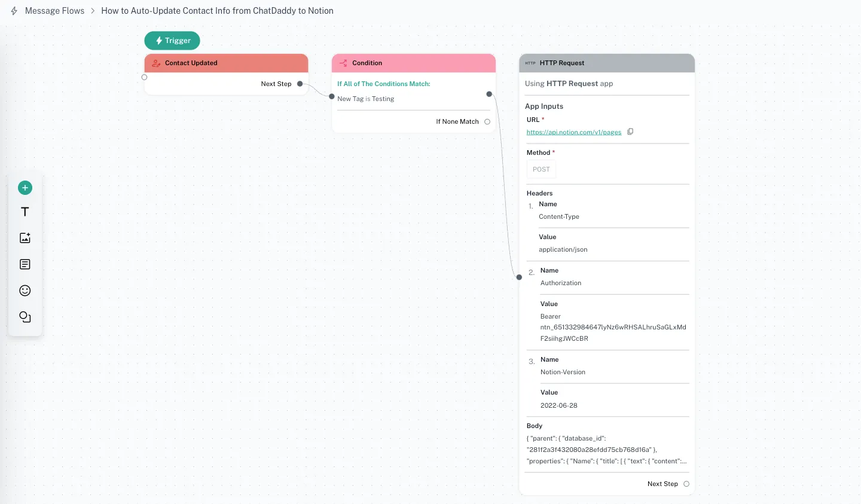Click Contact Updated node person icon
The height and width of the screenshot is (504, 861).
tap(156, 63)
